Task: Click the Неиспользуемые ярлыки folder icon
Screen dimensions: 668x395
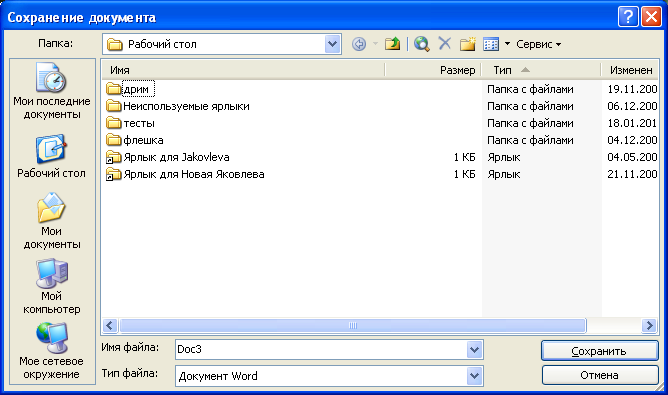Action: 113,106
